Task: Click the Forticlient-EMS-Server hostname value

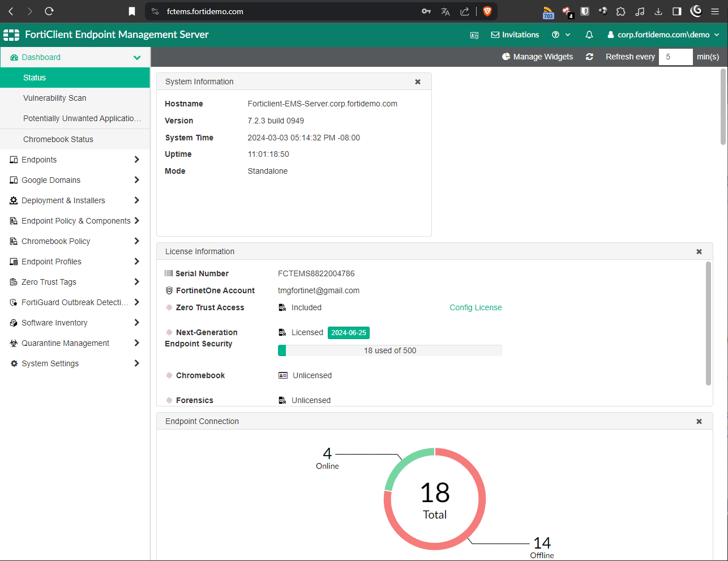Action: [322, 104]
